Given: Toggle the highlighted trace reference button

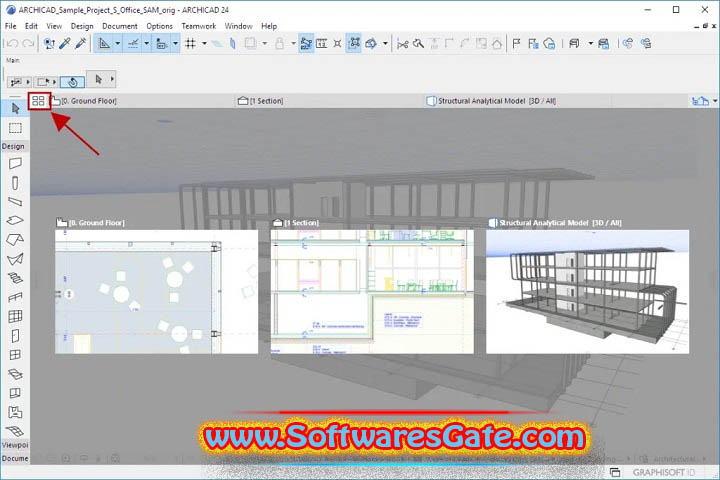Looking at the screenshot, I should click(306, 44).
